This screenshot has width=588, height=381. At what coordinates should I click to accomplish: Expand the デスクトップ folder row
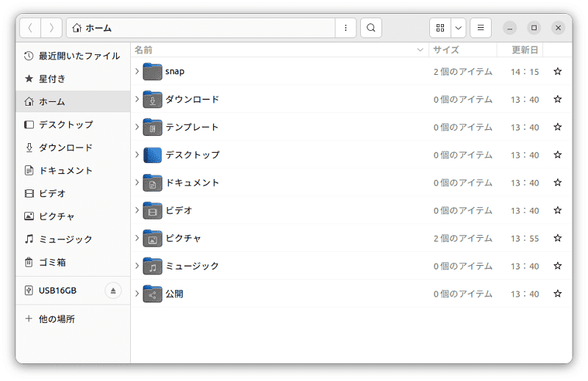coord(137,154)
